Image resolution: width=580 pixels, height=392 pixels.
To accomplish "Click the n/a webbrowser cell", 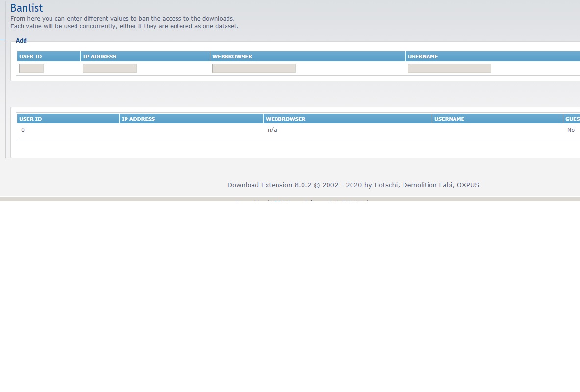I will tap(272, 130).
